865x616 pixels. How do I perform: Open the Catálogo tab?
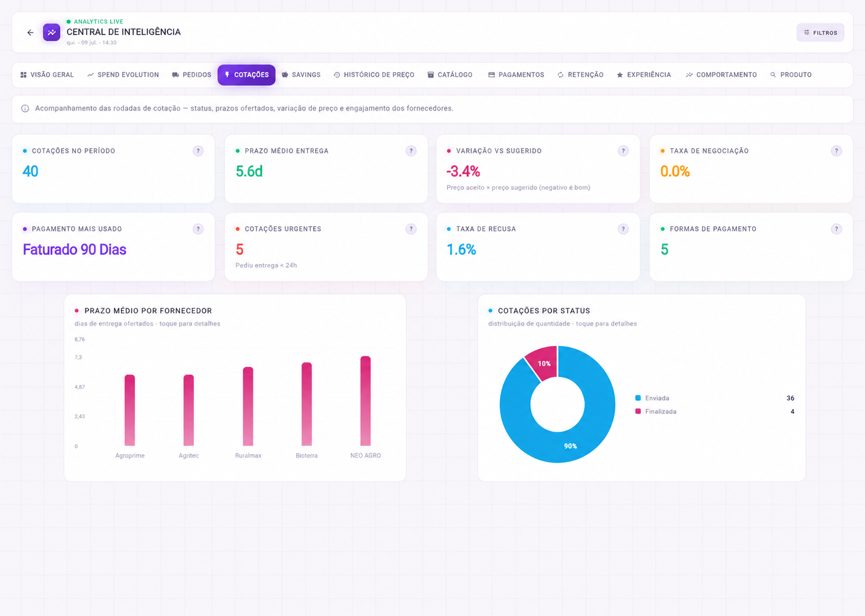point(450,75)
